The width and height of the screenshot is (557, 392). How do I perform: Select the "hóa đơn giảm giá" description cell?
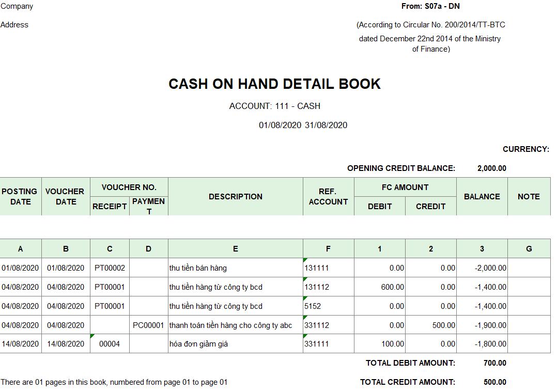click(235, 344)
